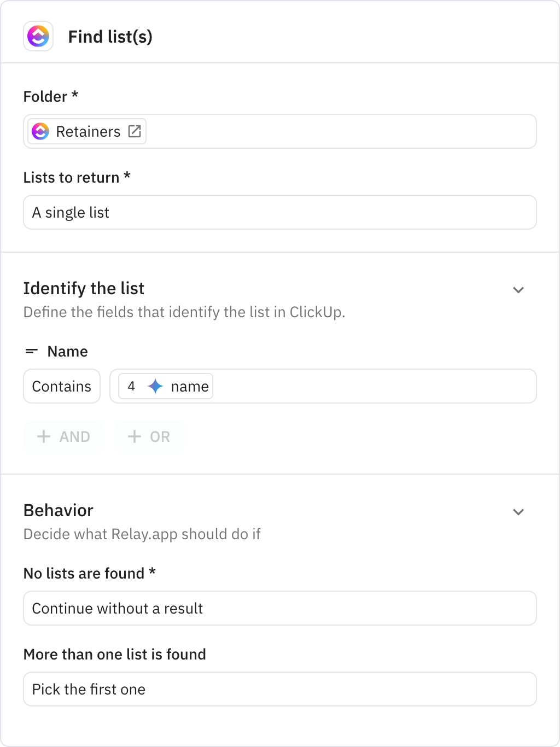Viewport: 560px width, 747px height.
Task: Click the plus icon on the OR control
Action: [x=134, y=436]
